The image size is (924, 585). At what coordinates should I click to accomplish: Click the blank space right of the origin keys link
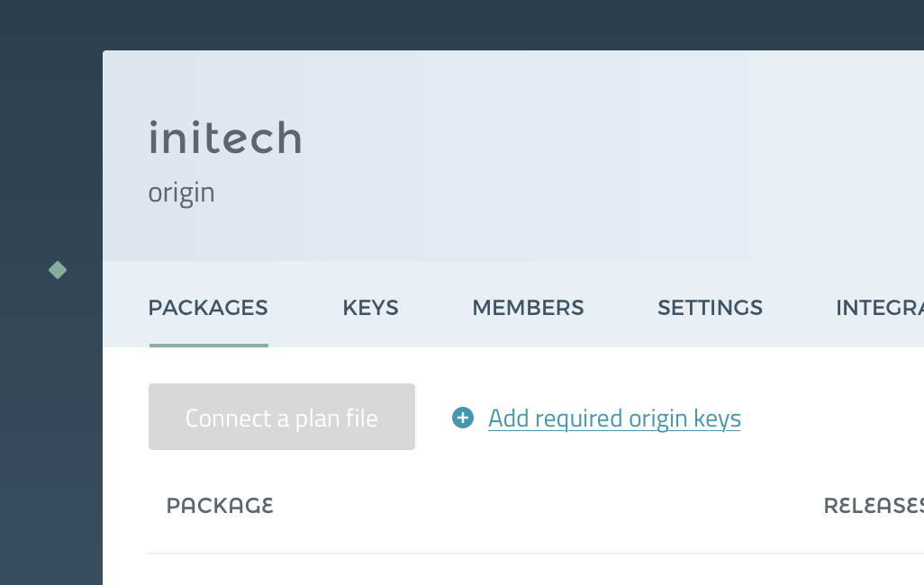[x=831, y=417]
